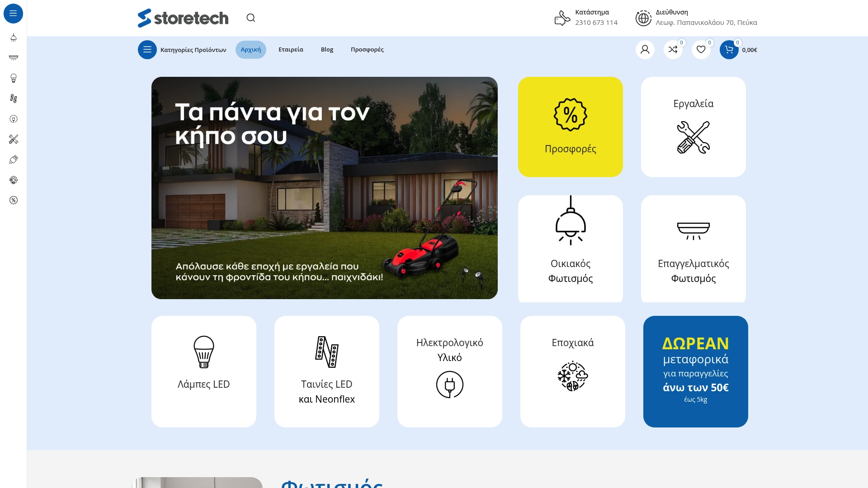The height and width of the screenshot is (488, 868).
Task: Open the wishlist heart icon
Action: click(701, 50)
